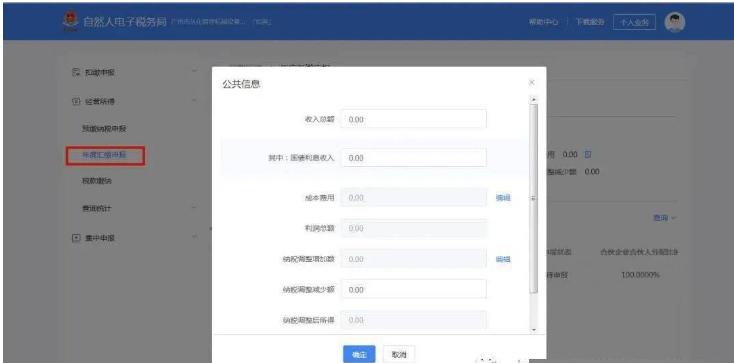Collapse the 经营所得 sidebar section
This screenshot has width=734, height=363.
pyautogui.click(x=195, y=100)
